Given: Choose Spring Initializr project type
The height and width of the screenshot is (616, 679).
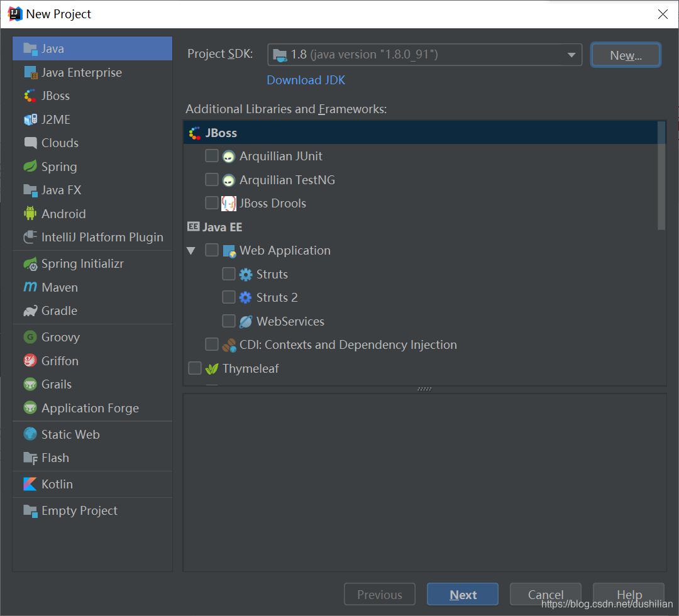Looking at the screenshot, I should [92, 263].
